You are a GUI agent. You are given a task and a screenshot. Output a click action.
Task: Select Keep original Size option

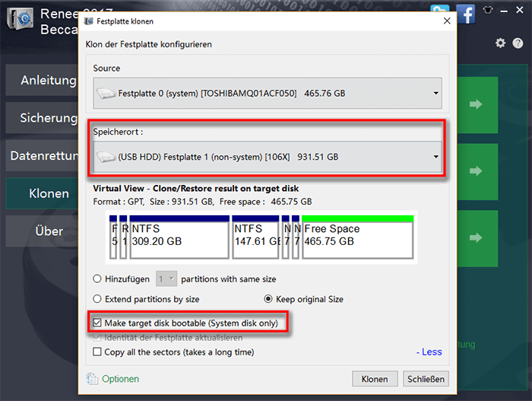pyautogui.click(x=268, y=299)
